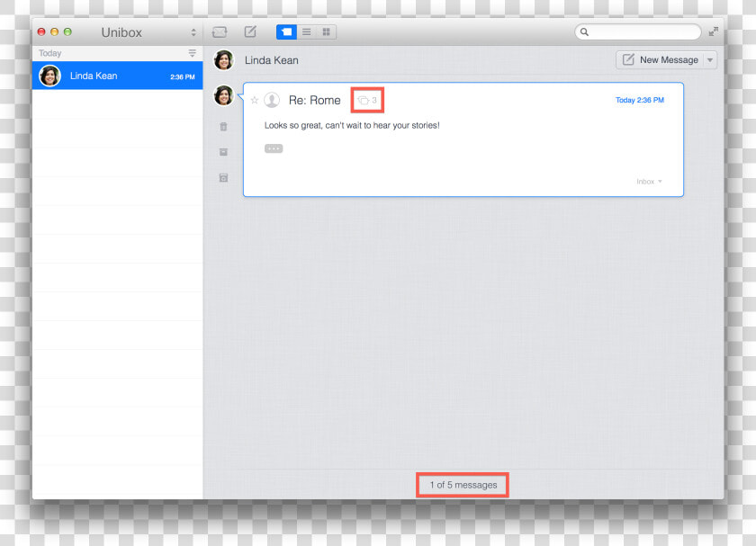This screenshot has height=546, width=756.
Task: Open the Unibox account switcher arrows
Action: (x=193, y=32)
